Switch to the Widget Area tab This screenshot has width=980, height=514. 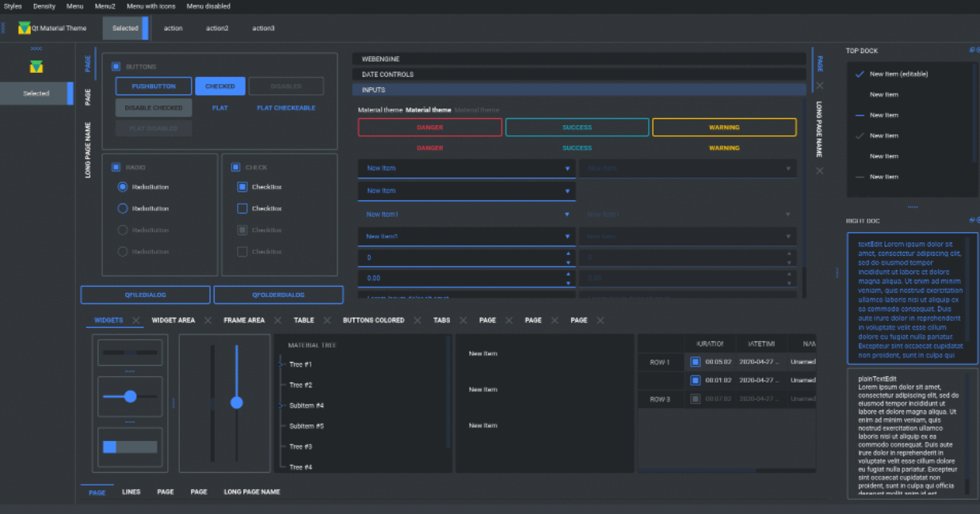coord(174,321)
